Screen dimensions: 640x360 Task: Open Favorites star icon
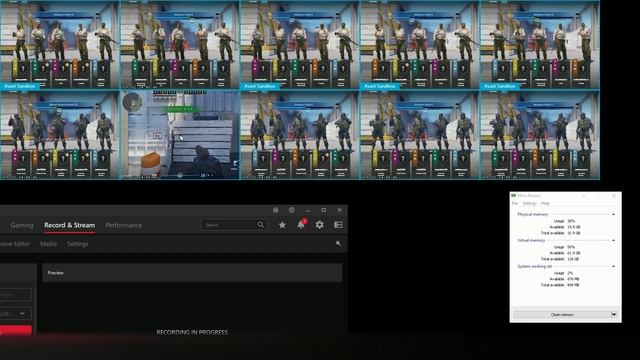point(282,225)
